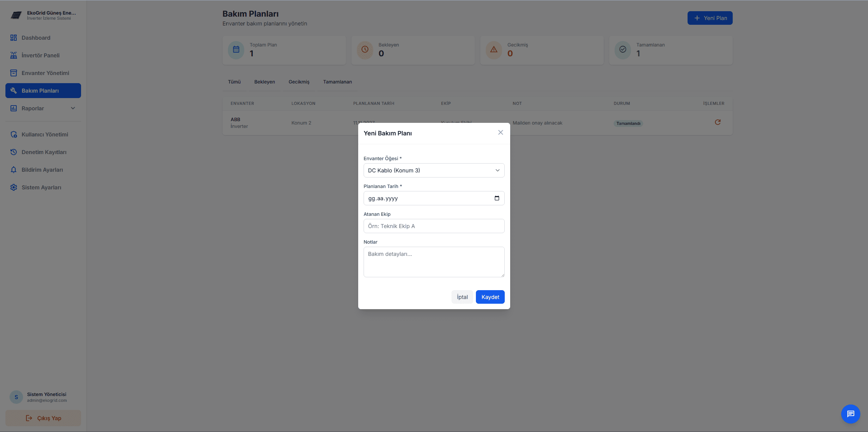Open Denetim Kayıtları history item
This screenshot has width=868, height=432.
coord(44,152)
